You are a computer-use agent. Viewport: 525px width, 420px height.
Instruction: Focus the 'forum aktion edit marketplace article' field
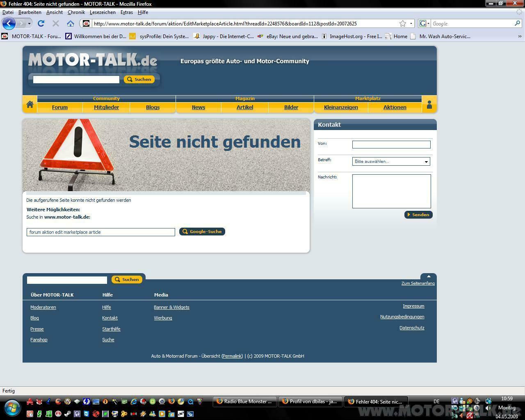(x=101, y=232)
